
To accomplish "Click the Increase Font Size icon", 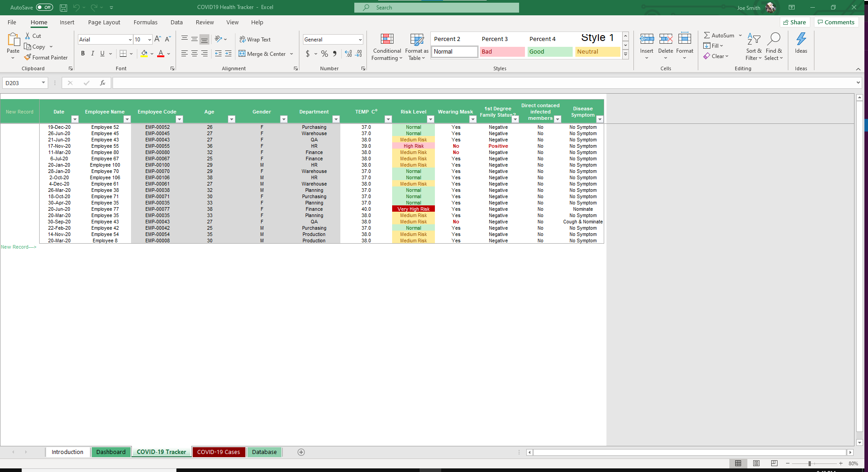I will pyautogui.click(x=158, y=39).
